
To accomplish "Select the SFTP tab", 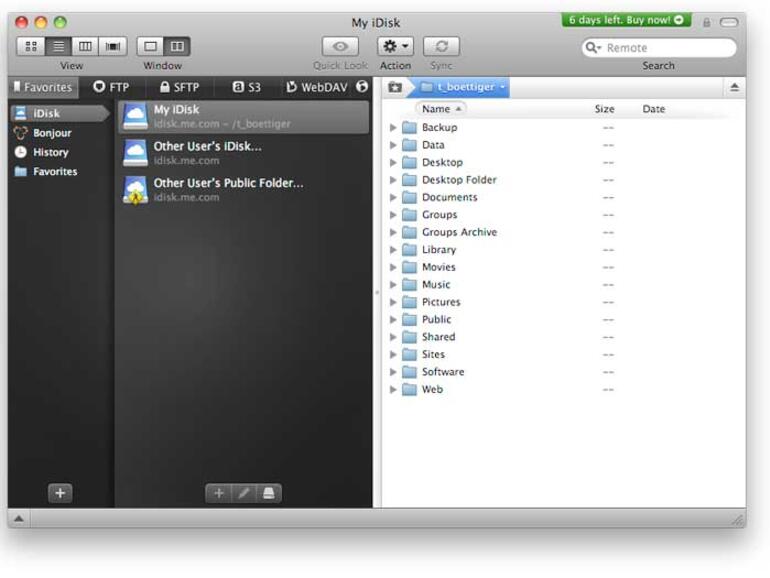I will pyautogui.click(x=180, y=87).
